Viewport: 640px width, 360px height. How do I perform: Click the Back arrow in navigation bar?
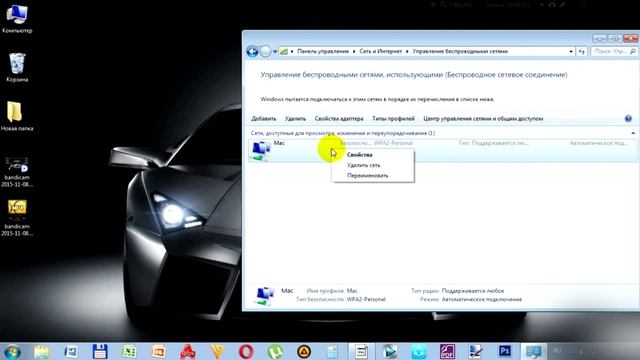[252, 51]
